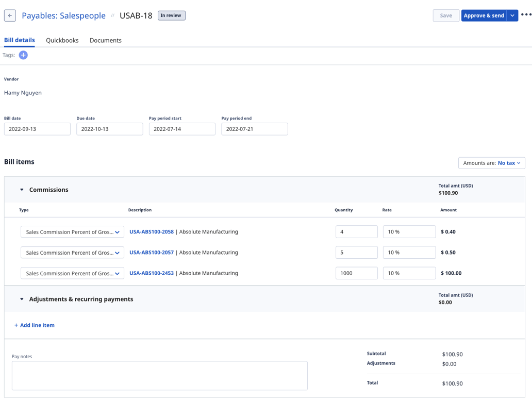Click the Pay notes text area
Viewport: 532px width, 401px height.
(x=160, y=376)
